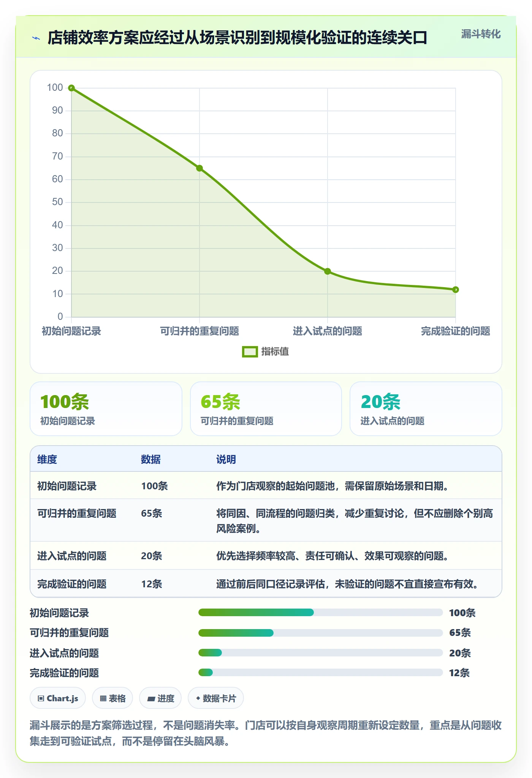This screenshot has width=532, height=778.
Task: Click the 完成验证的问题 progress bar
Action: coord(321,672)
